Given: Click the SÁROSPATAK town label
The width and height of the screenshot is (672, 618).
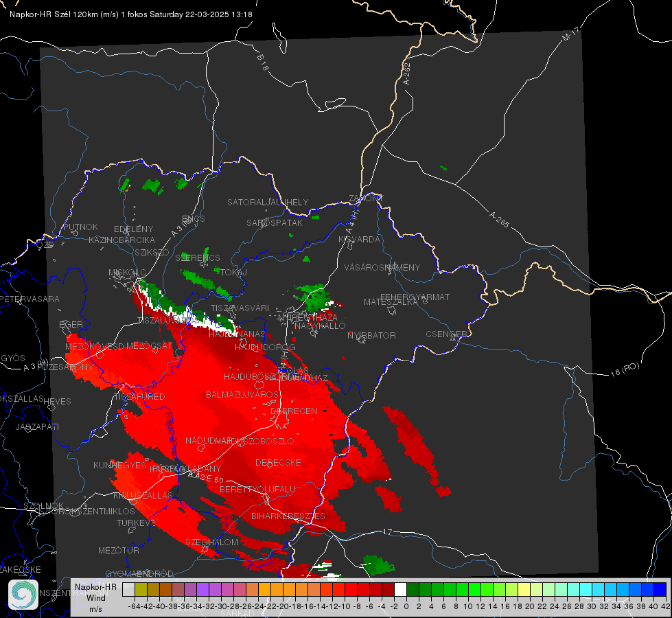Looking at the screenshot, I should [x=275, y=223].
